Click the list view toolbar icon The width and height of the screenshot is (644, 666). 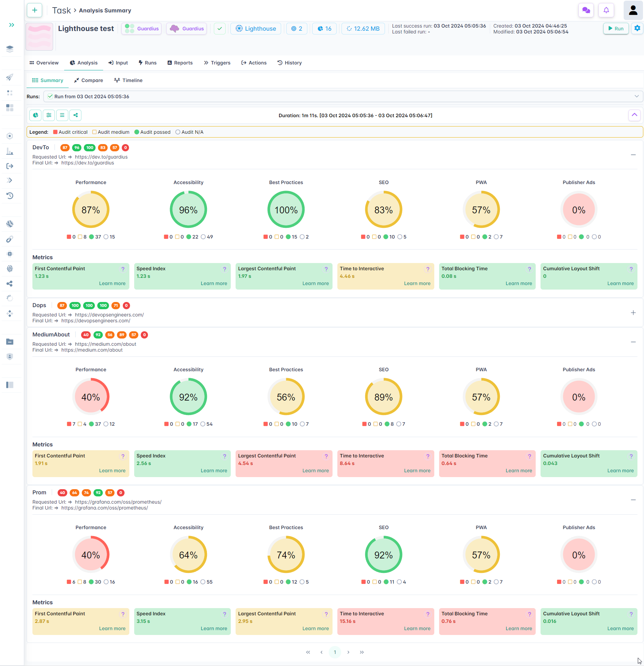(x=62, y=115)
